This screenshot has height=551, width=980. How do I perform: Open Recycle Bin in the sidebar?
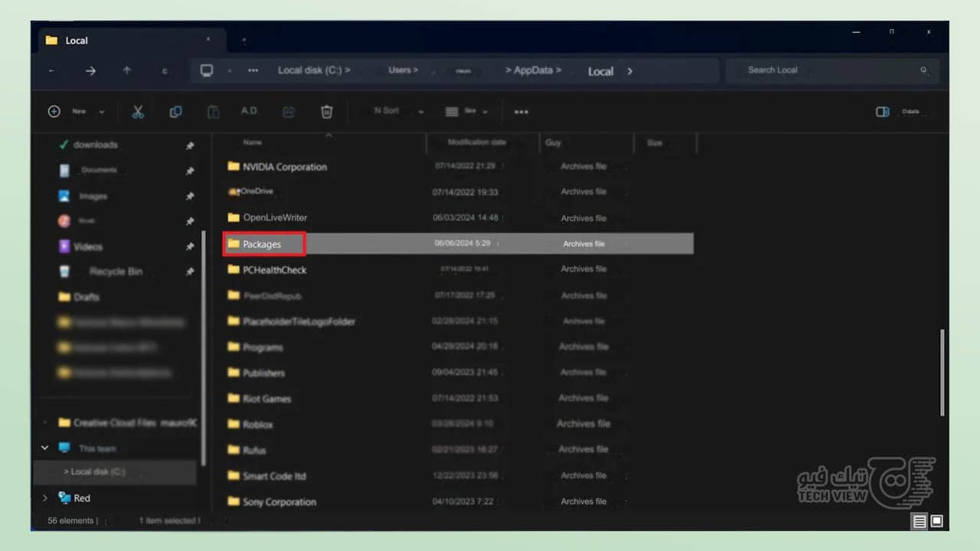point(116,272)
